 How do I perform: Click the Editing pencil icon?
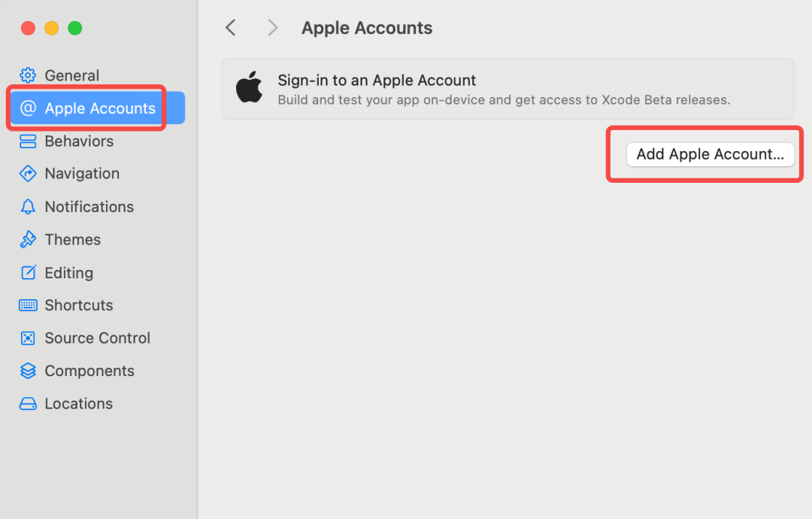pos(29,272)
